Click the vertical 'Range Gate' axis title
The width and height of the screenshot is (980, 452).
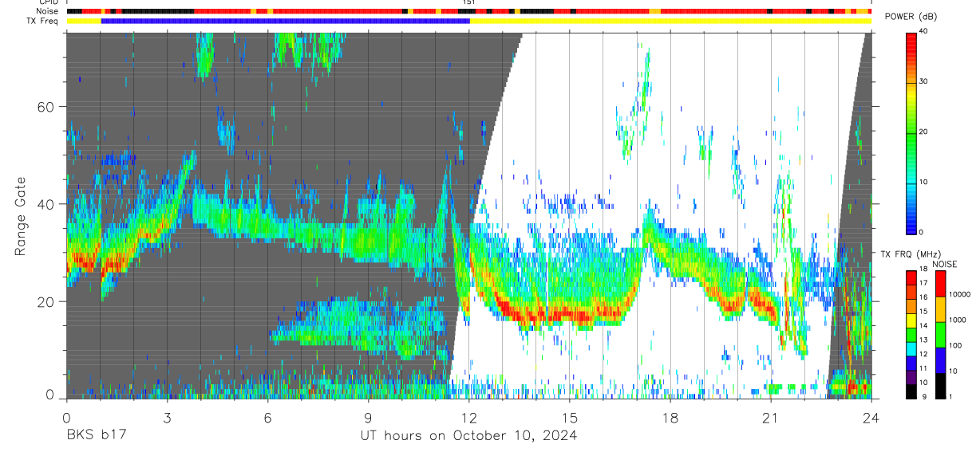(x=20, y=216)
